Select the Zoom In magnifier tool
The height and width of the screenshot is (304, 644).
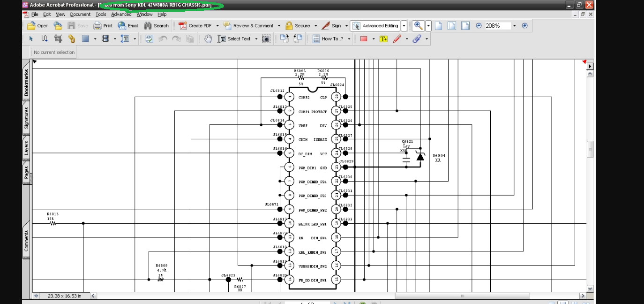pos(418,26)
